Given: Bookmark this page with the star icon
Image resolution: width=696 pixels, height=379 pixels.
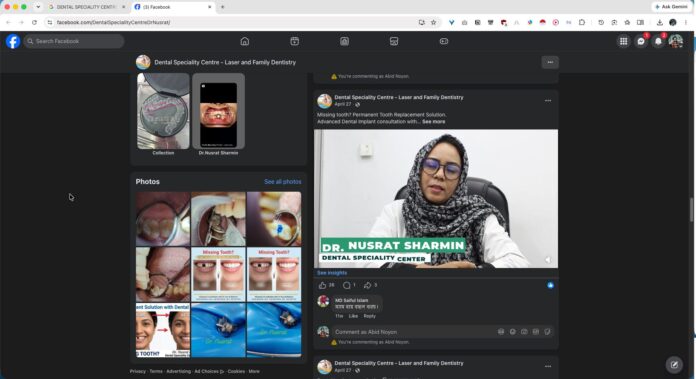Looking at the screenshot, I should point(433,22).
